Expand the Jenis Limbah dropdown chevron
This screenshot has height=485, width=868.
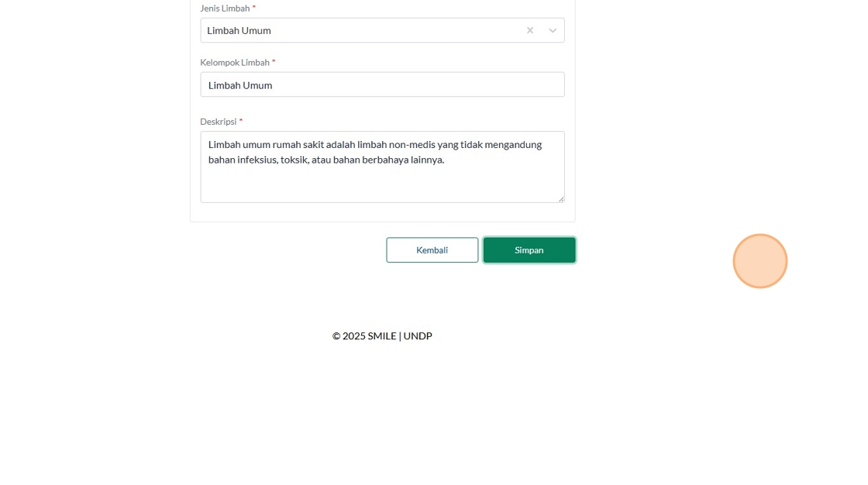tap(553, 30)
